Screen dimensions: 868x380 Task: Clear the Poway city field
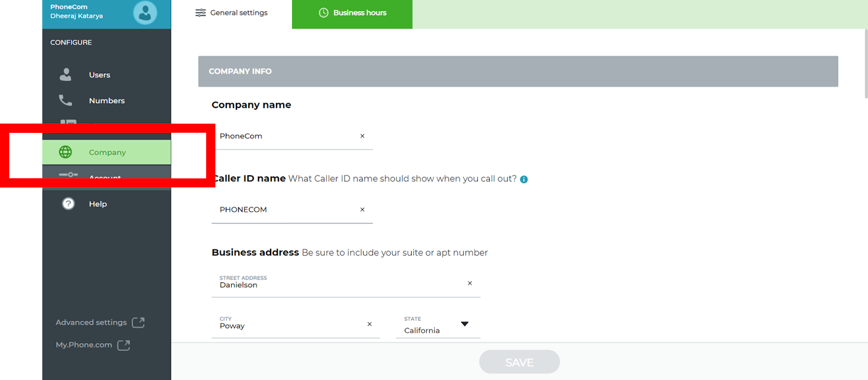[x=369, y=324]
